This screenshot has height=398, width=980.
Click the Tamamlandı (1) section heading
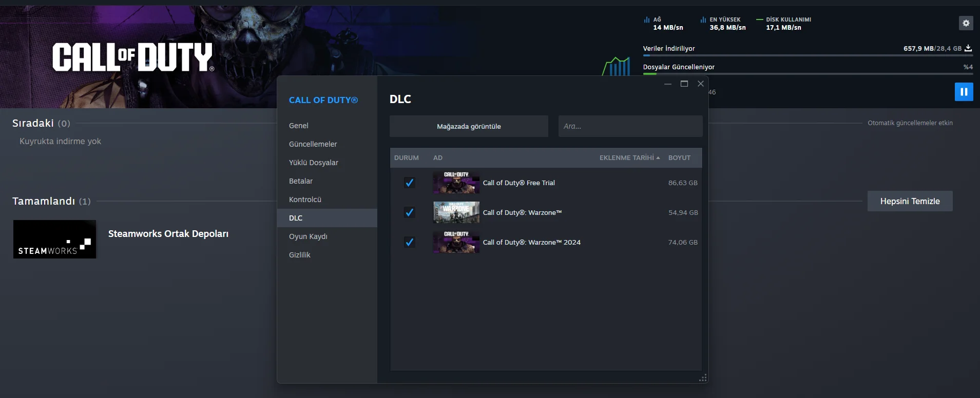(51, 201)
